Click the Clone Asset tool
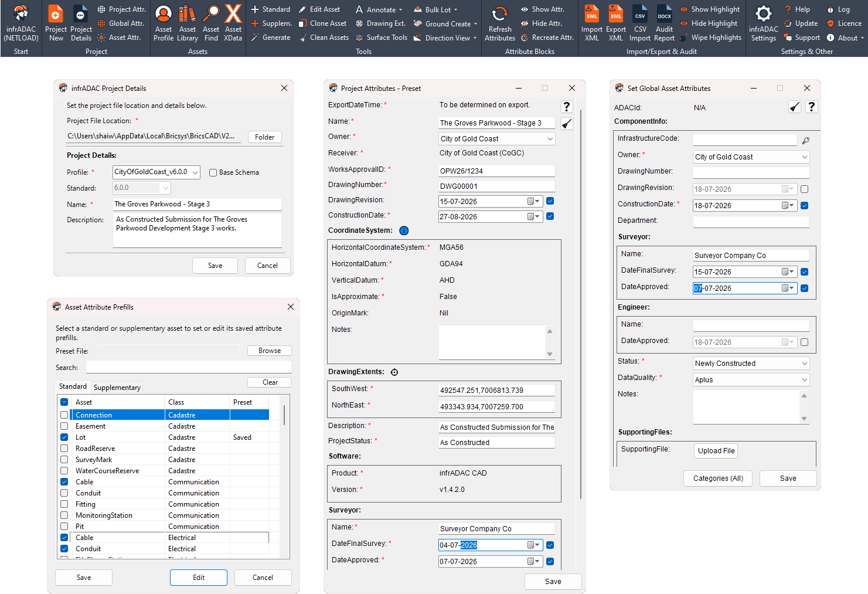The image size is (868, 594). tap(322, 23)
